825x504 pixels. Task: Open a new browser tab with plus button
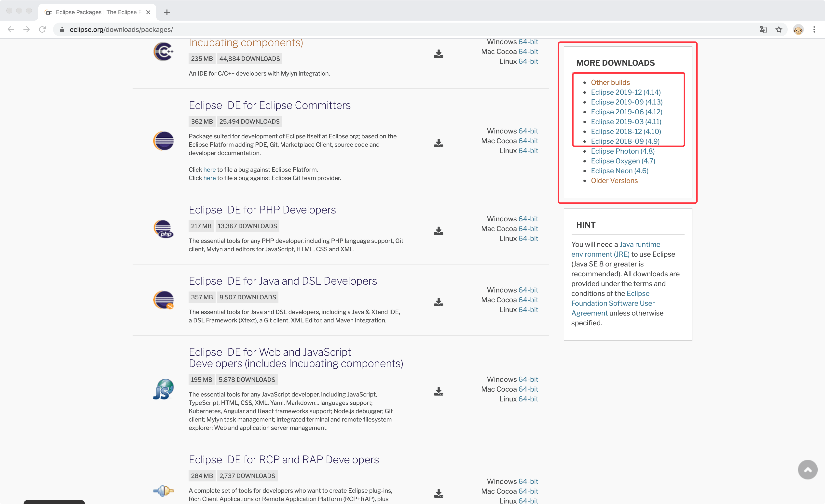(x=167, y=12)
